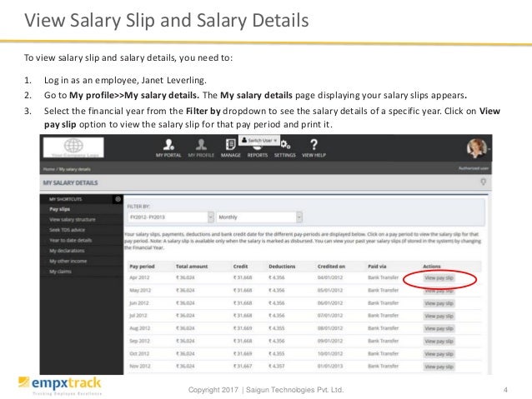Click the Home breadcrumb link
Image resolution: width=532 pixels, height=399 pixels.
(49, 169)
